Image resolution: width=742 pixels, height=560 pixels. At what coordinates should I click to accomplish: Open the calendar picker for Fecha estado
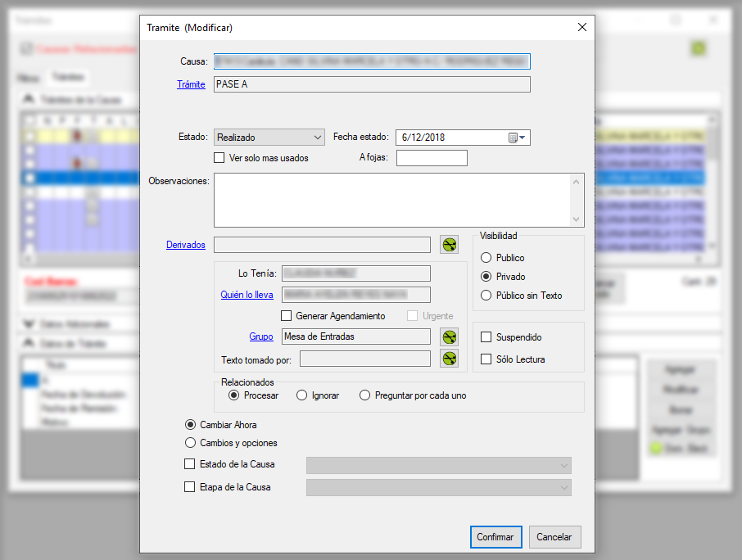pyautogui.click(x=518, y=138)
